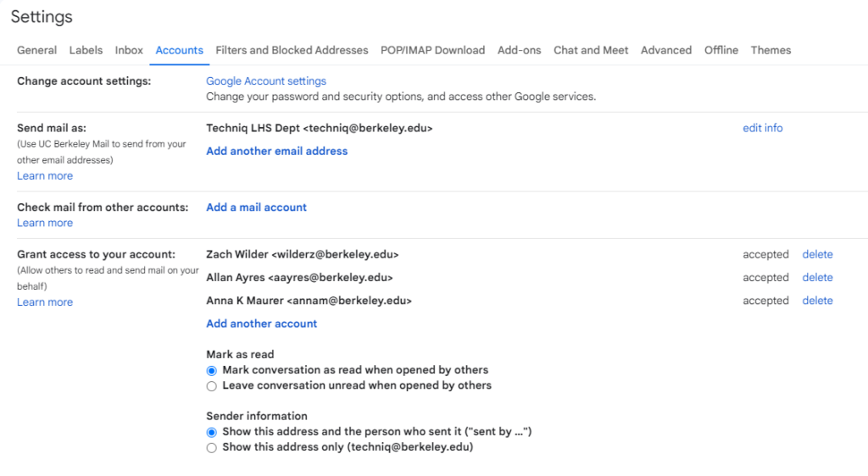Switch to the Labels tab
Viewport: 868px width, 476px height.
point(86,50)
